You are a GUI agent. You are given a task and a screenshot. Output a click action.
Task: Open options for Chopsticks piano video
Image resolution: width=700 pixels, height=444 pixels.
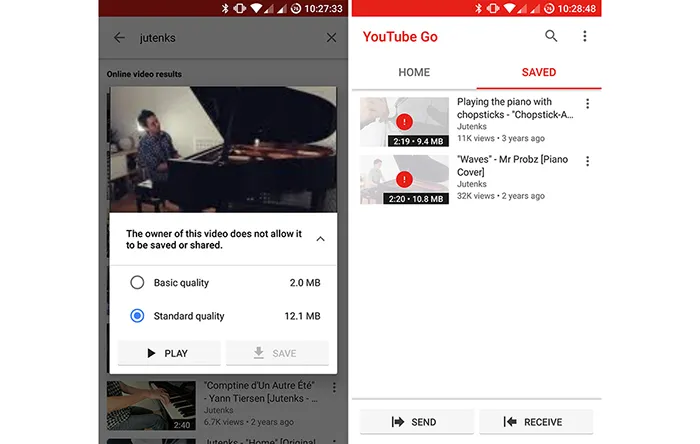pos(587,104)
